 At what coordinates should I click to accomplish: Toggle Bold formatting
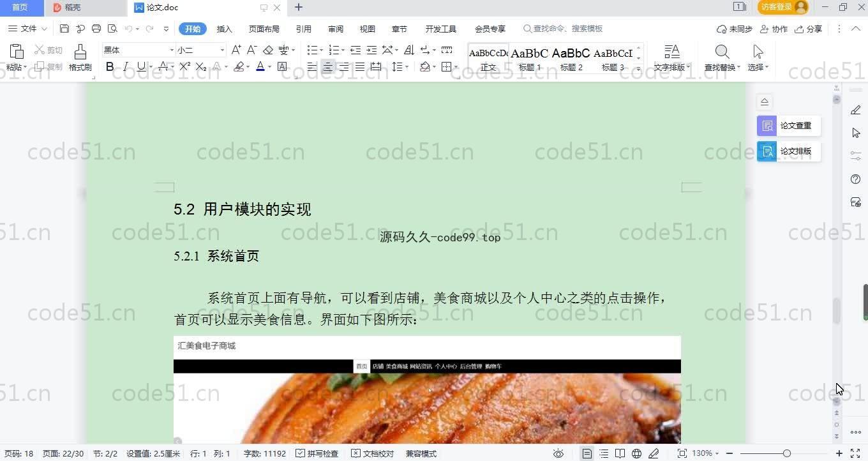(x=110, y=66)
